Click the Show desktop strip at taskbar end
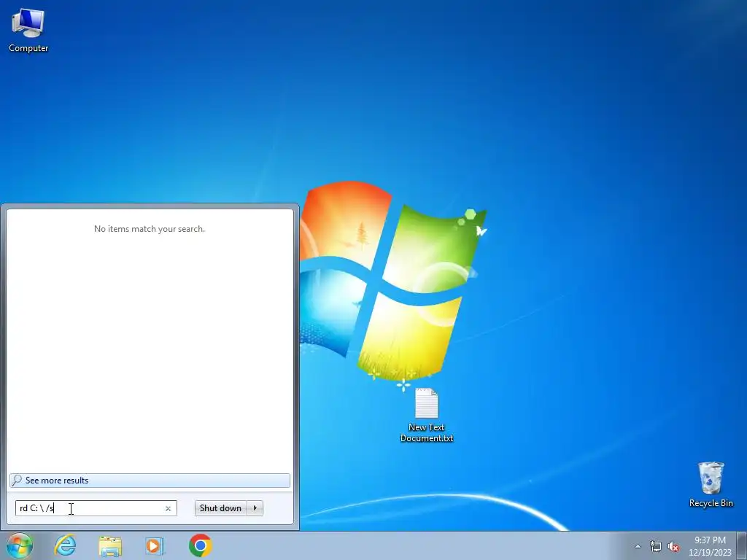Viewport: 747px width, 560px height. point(742,545)
